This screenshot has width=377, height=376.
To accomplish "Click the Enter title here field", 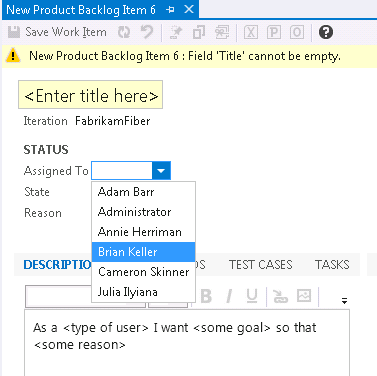I will tap(90, 95).
